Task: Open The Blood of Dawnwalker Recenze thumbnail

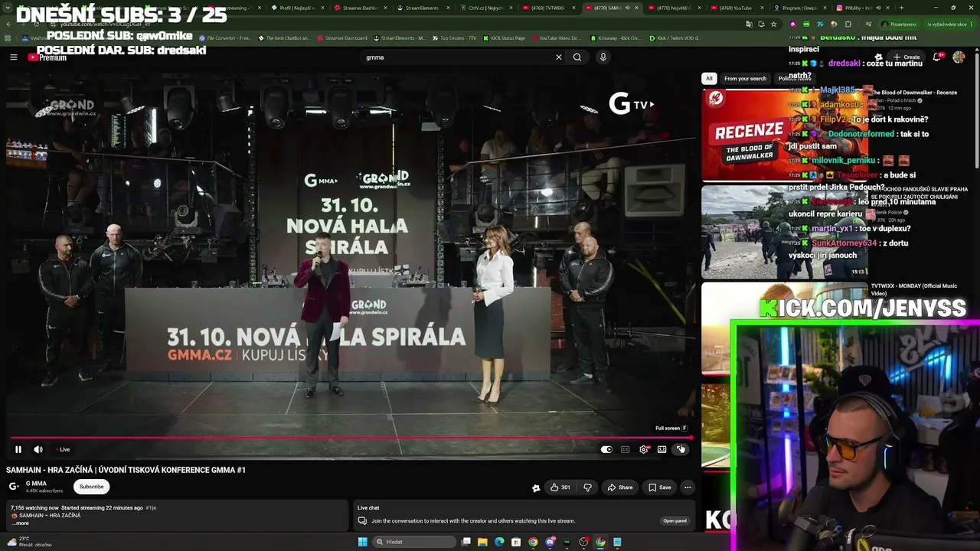Action: click(785, 134)
